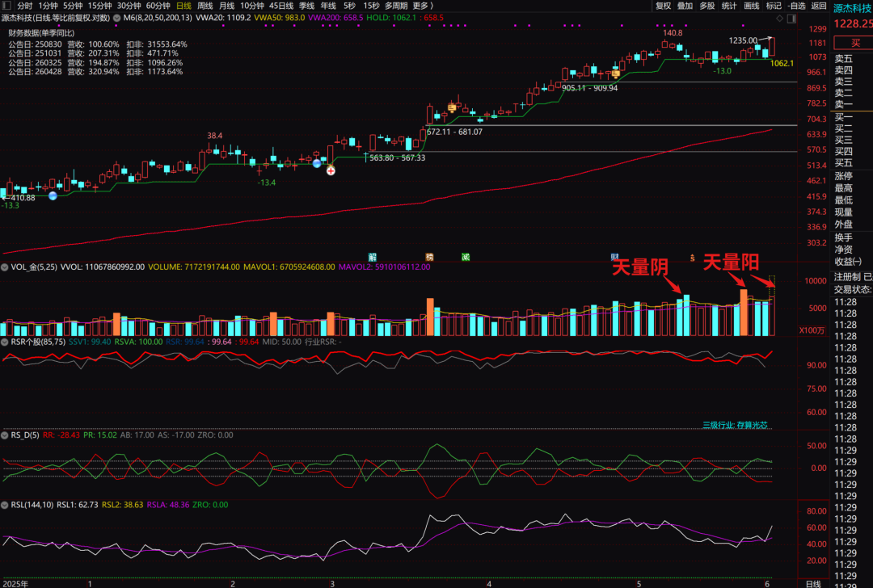Select the 10分钟 period tab
Screen dimensions: 873x588
(x=251, y=6)
